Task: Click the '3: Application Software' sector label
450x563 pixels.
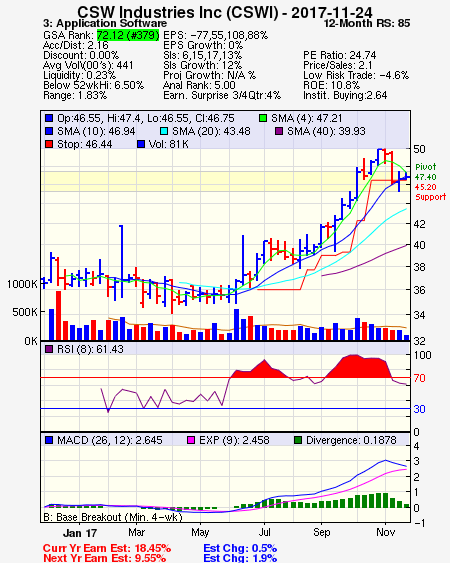Action: [105, 23]
